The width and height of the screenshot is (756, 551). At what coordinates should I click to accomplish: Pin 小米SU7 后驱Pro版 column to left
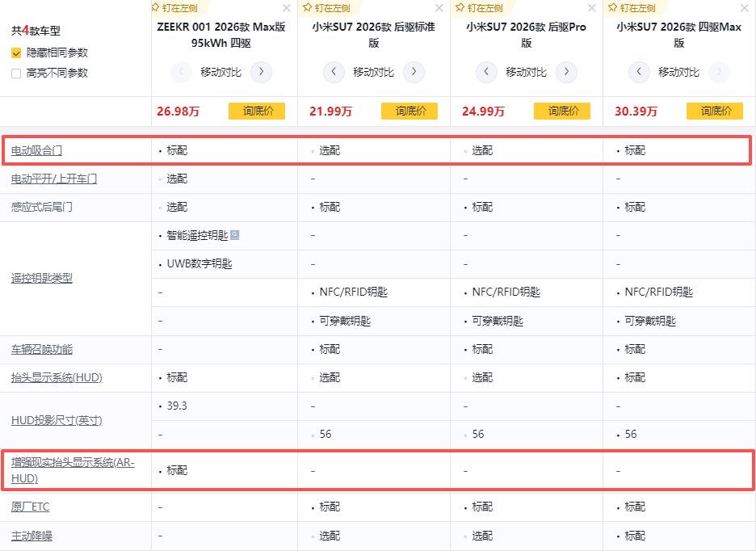479,8
